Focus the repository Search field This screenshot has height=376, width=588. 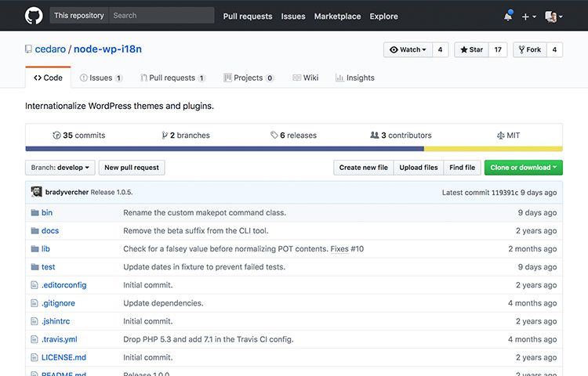pyautogui.click(x=162, y=16)
